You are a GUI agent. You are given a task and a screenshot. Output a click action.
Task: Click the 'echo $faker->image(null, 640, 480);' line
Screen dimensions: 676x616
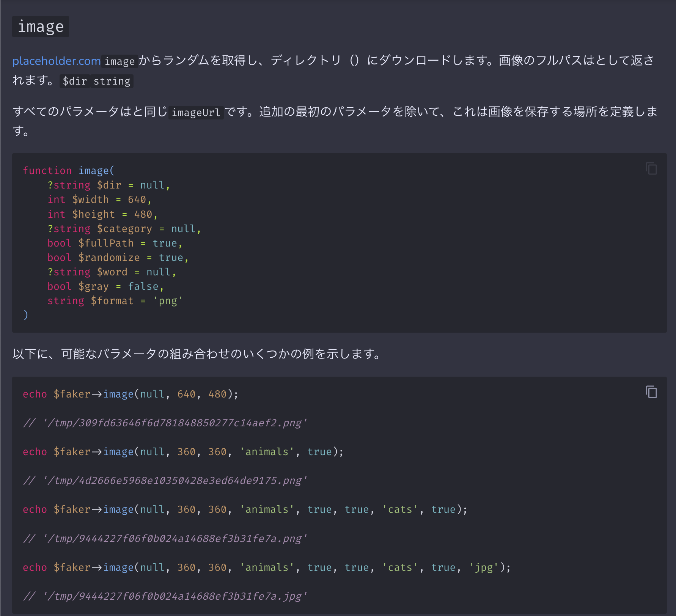click(x=131, y=394)
